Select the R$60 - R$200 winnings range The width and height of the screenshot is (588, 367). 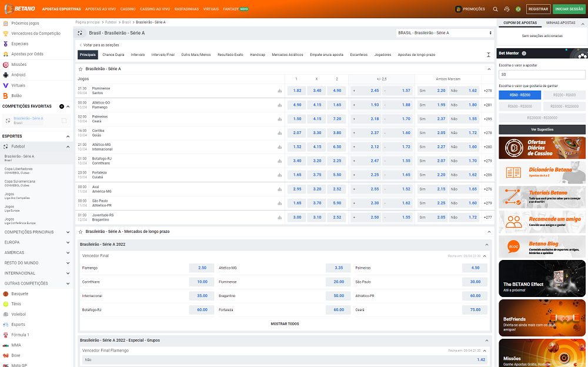point(520,95)
